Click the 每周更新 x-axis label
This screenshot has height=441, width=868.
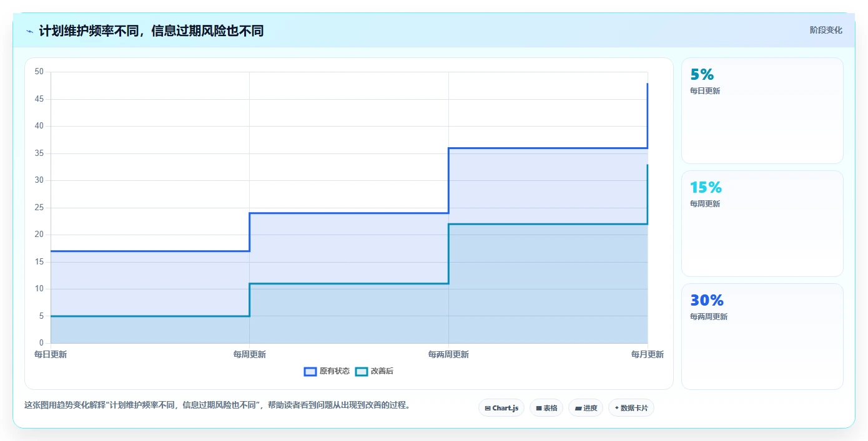click(250, 354)
